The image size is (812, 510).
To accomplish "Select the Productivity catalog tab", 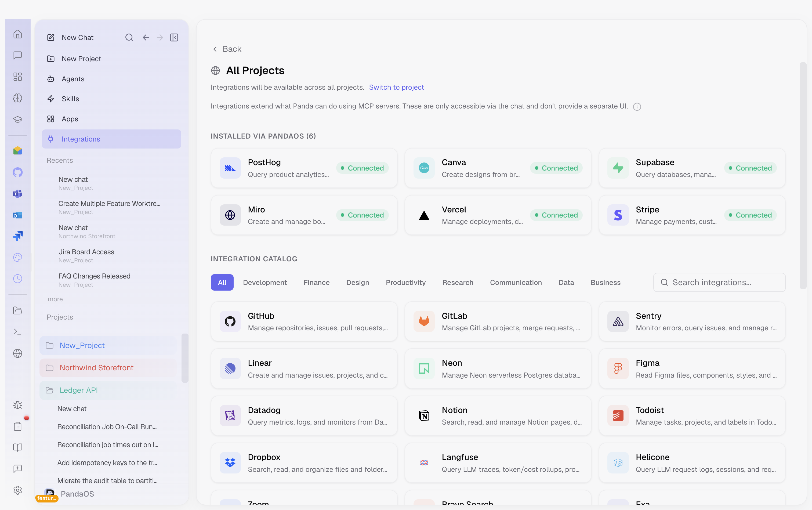I will pos(406,282).
